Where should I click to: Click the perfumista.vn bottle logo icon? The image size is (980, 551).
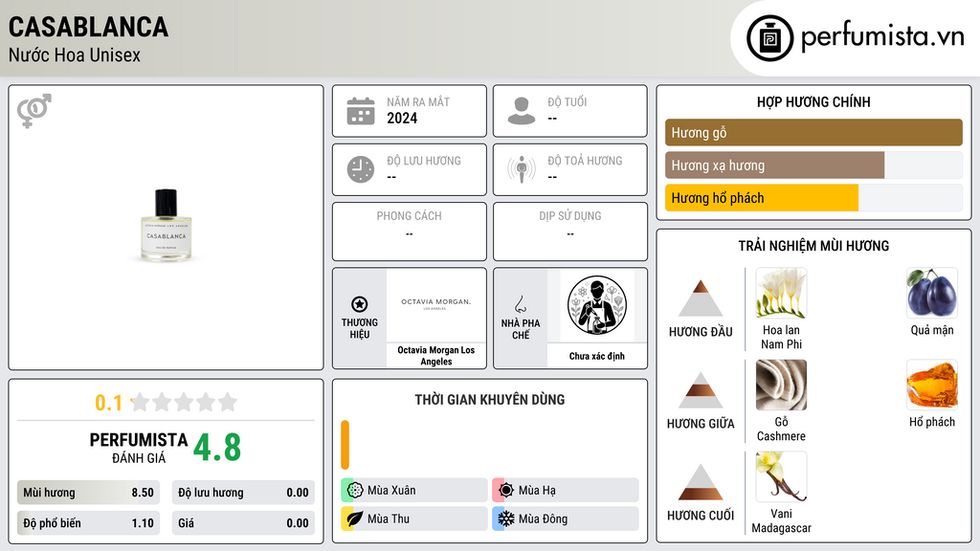(769, 38)
